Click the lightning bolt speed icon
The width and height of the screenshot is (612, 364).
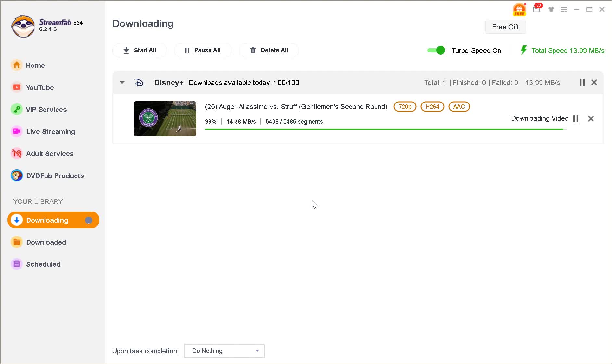click(x=524, y=50)
